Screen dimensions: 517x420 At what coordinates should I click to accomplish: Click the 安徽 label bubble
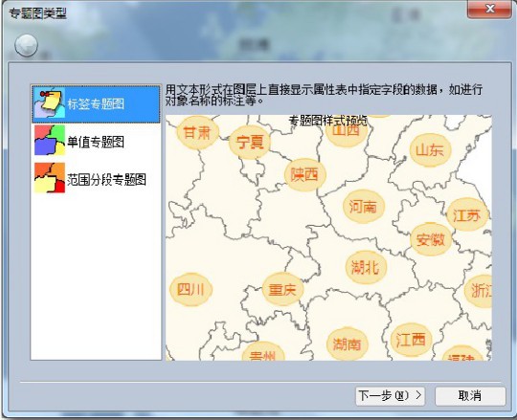point(431,239)
